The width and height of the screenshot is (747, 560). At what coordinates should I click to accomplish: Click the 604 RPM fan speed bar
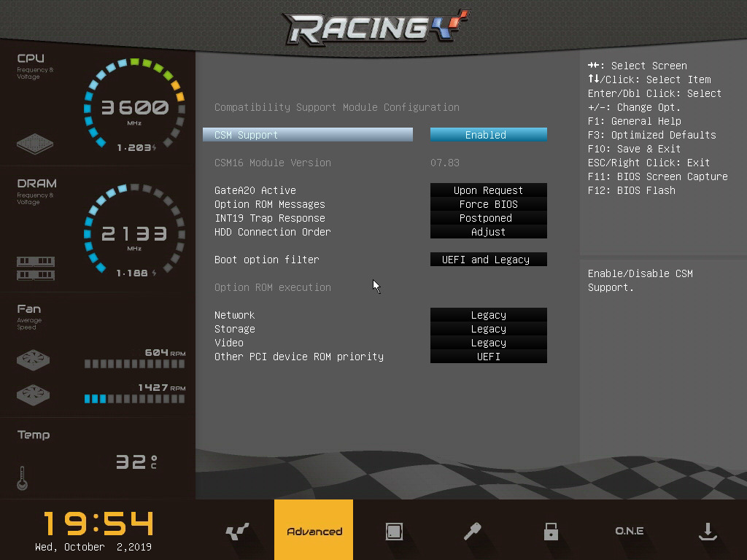134,365
